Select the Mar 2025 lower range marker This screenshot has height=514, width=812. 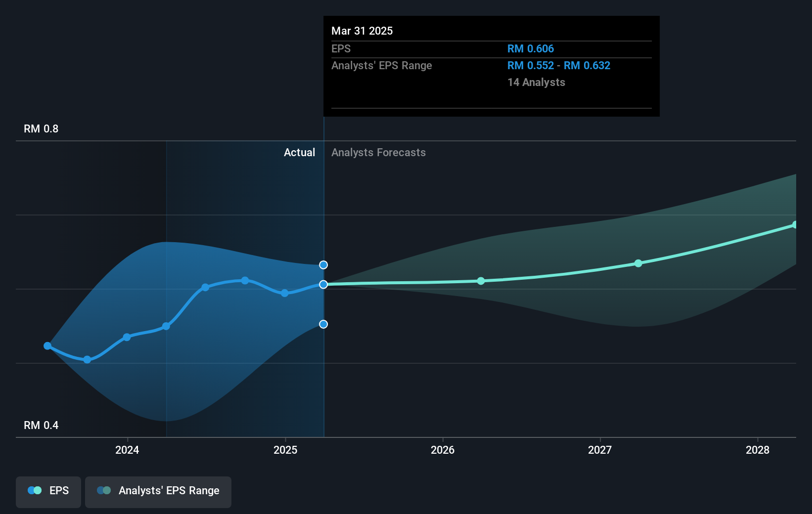click(323, 324)
